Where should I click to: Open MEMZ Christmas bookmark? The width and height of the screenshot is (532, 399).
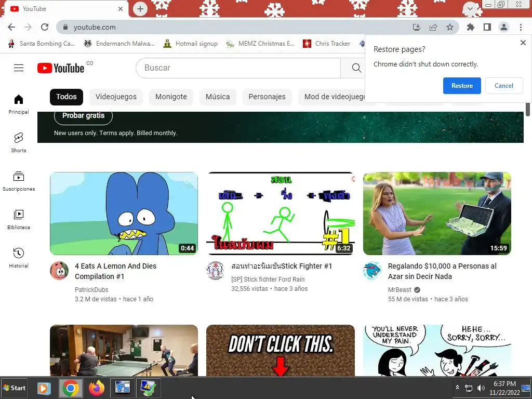tap(261, 44)
